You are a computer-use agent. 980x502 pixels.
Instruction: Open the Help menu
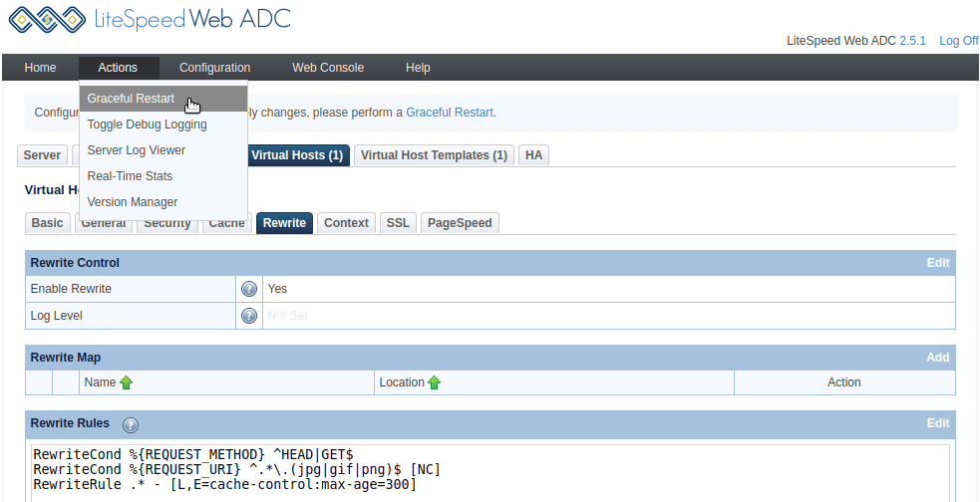[x=418, y=68]
